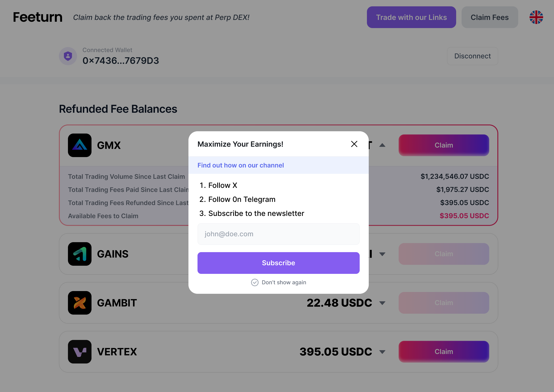The width and height of the screenshot is (554, 392).
Task: Click the connected wallet shield icon
Action: pyautogui.click(x=68, y=56)
